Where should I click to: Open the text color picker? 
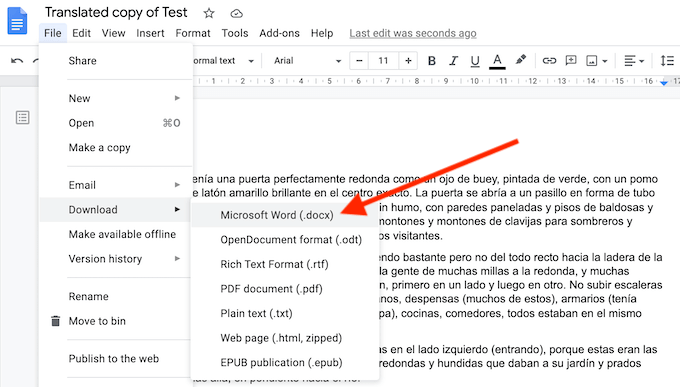pos(497,61)
